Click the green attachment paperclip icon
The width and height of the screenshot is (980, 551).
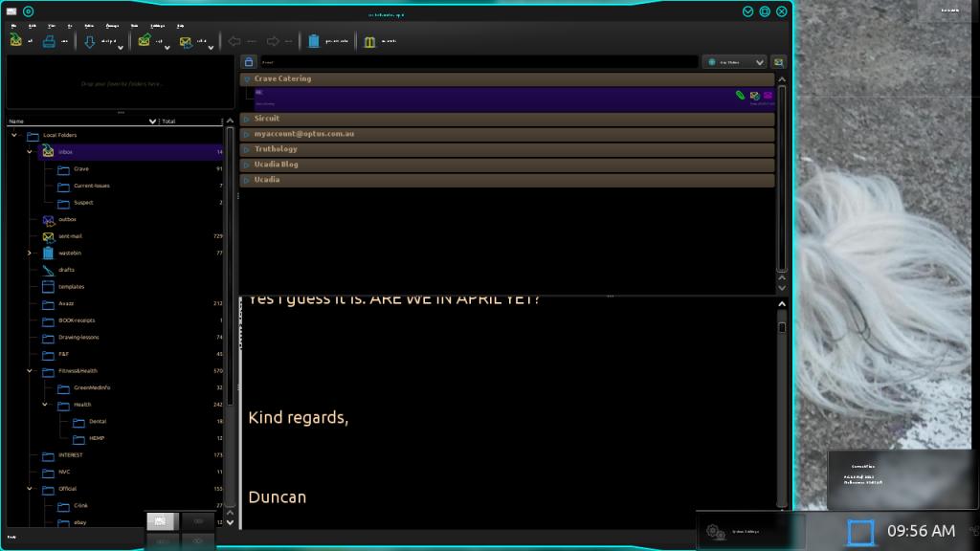(x=740, y=96)
